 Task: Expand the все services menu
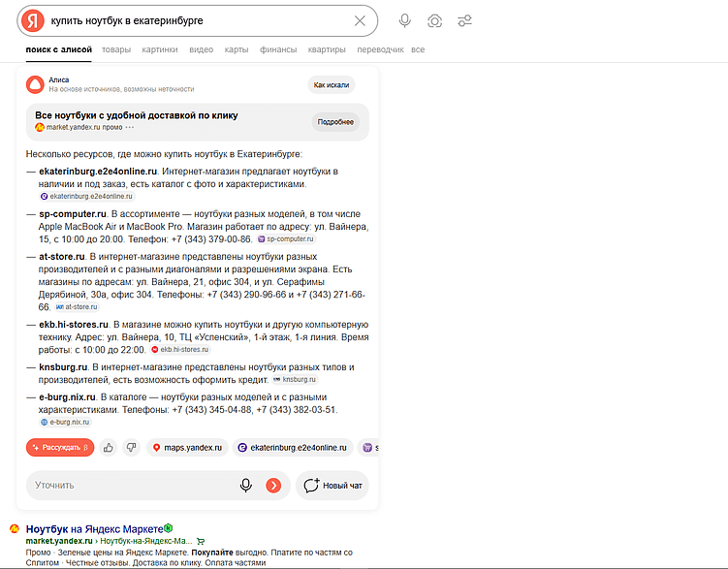point(418,49)
